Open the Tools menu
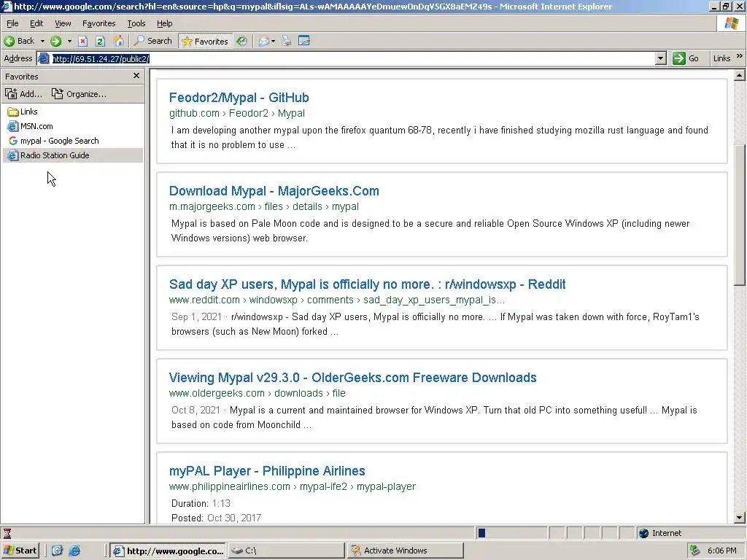The image size is (747, 560). click(136, 23)
